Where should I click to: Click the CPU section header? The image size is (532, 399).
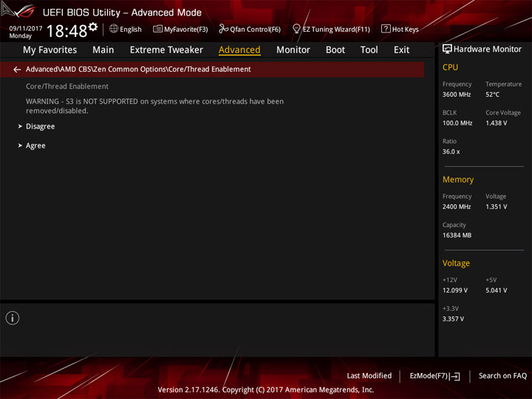(x=450, y=67)
